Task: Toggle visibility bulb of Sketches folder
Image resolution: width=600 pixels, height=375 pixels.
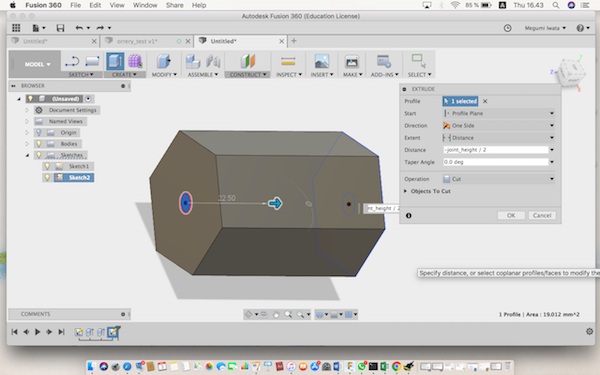Action: 39,155
